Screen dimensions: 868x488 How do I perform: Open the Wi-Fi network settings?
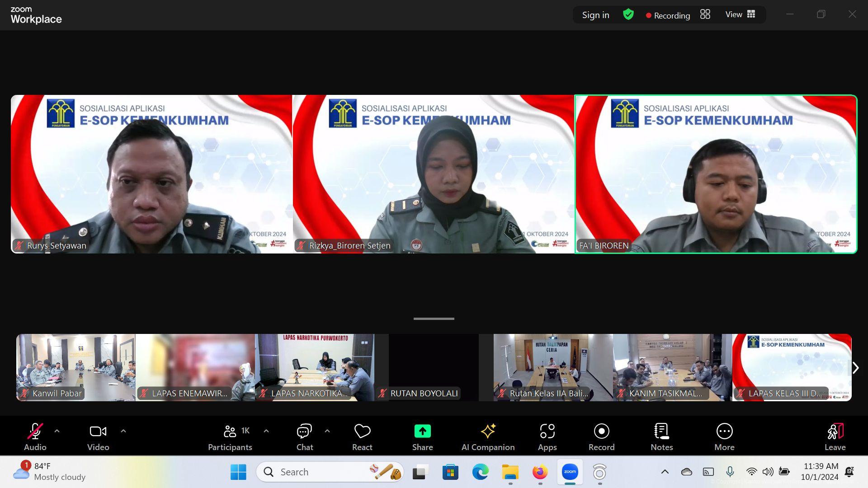(x=751, y=472)
